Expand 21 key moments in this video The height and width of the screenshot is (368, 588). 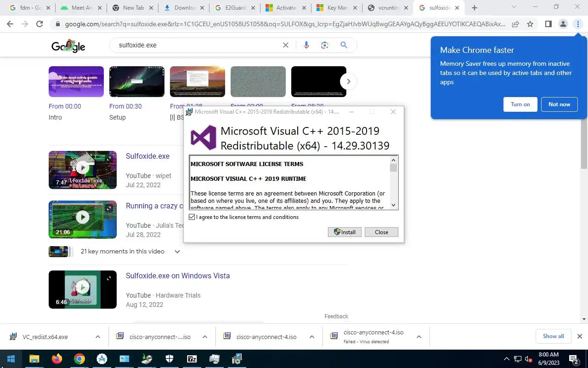[x=177, y=252]
